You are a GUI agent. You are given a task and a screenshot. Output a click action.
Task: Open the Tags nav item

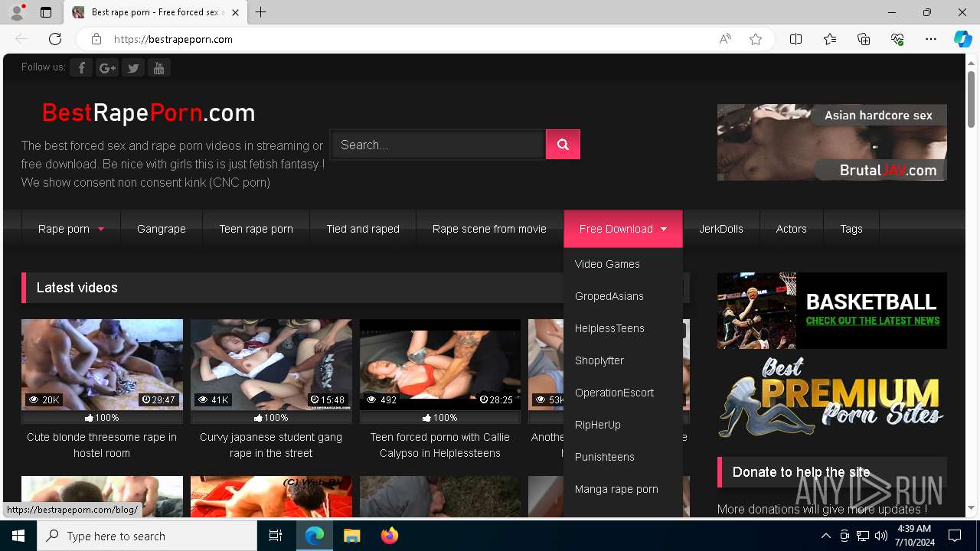(x=851, y=229)
